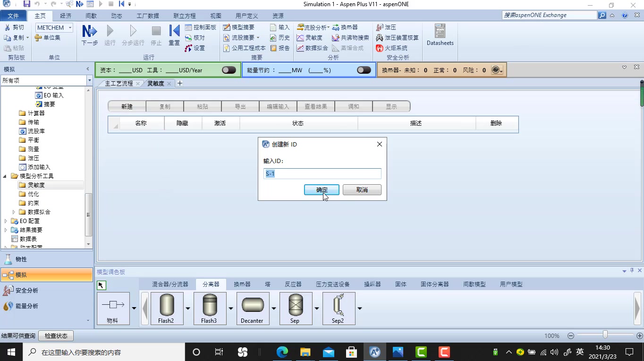Select the Flash2 model in palette
Screen dimensions: 644x361
(167, 308)
